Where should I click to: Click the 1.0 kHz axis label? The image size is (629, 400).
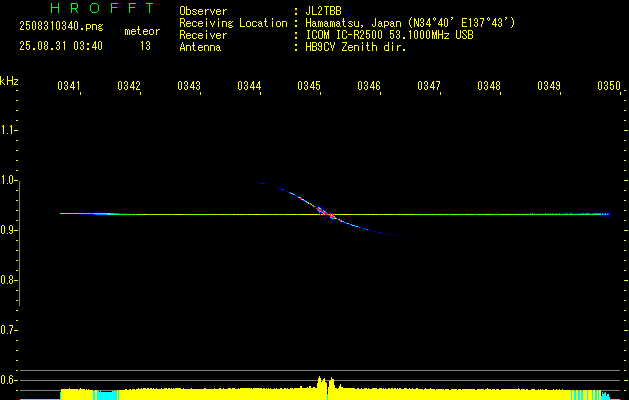(8, 180)
